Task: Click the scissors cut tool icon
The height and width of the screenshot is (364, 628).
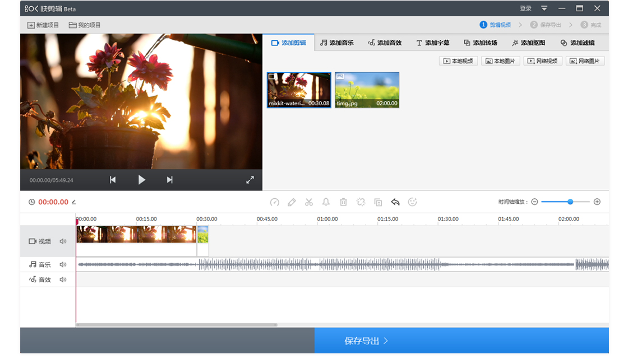Action: click(x=309, y=202)
